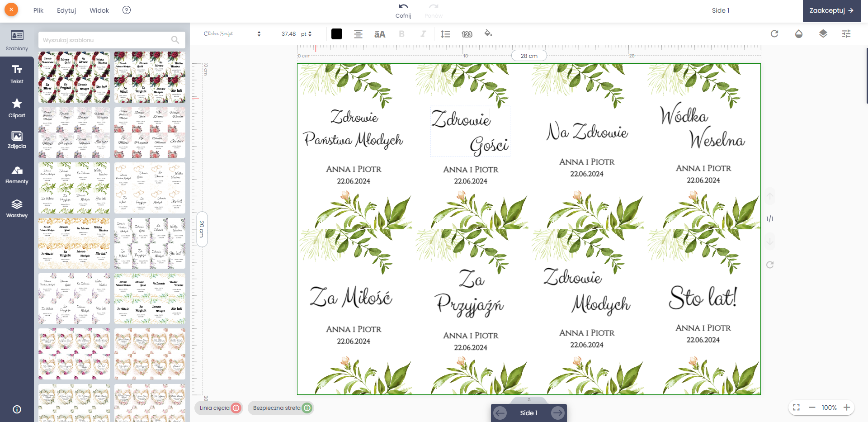Toggle letter case aA option
The height and width of the screenshot is (422, 868).
[380, 34]
